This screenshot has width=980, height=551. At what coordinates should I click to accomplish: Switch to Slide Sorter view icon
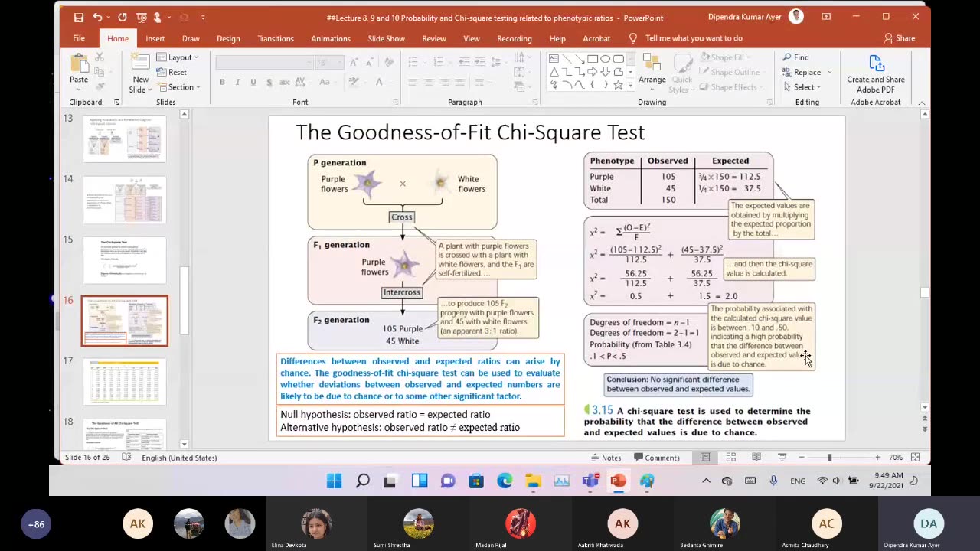pos(731,458)
